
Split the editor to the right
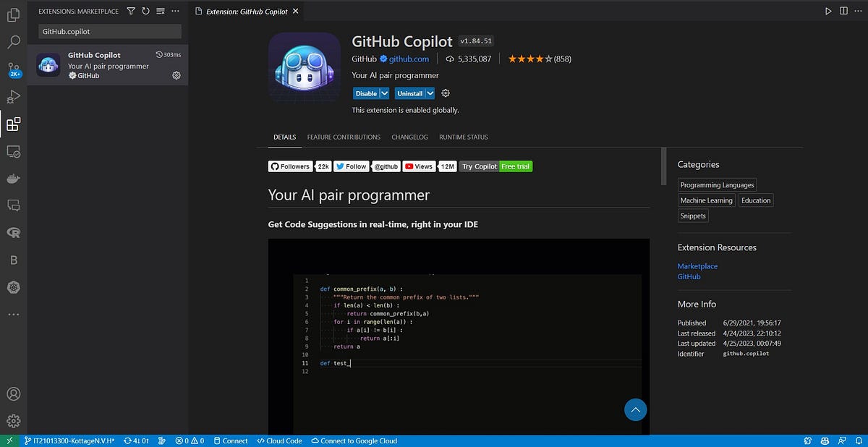843,11
